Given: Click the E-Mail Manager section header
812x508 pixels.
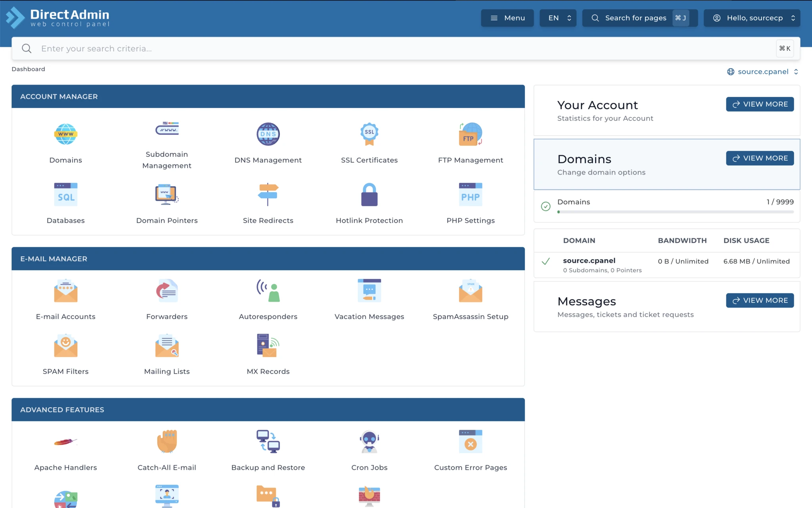Looking at the screenshot, I should click(x=268, y=259).
